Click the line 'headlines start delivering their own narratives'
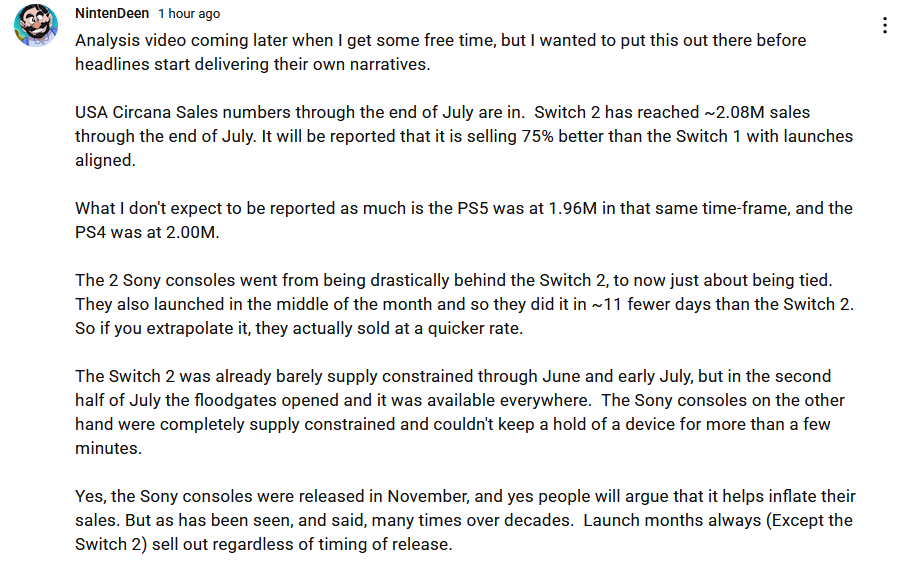The image size is (899, 563). click(x=253, y=64)
